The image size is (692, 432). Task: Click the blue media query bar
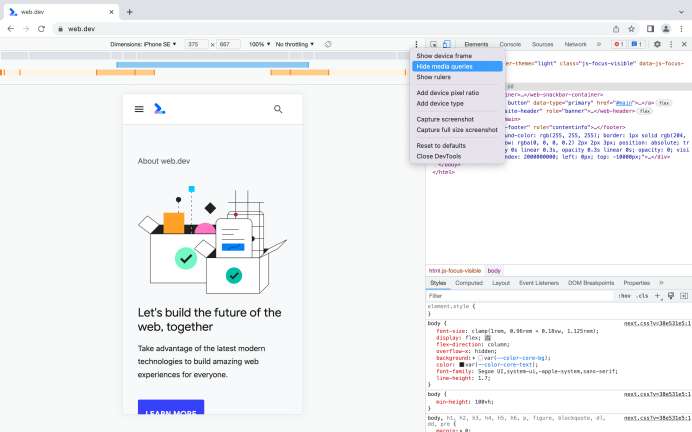(213, 65)
